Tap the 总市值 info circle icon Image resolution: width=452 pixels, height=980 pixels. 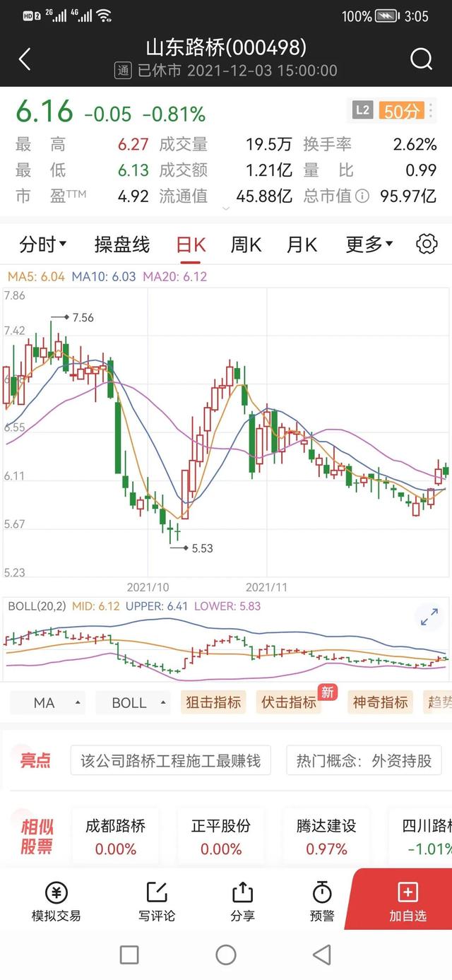point(362,196)
